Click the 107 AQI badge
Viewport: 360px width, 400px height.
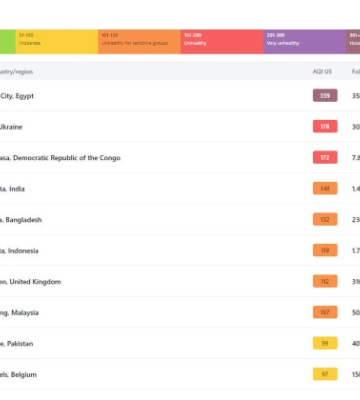tap(325, 313)
